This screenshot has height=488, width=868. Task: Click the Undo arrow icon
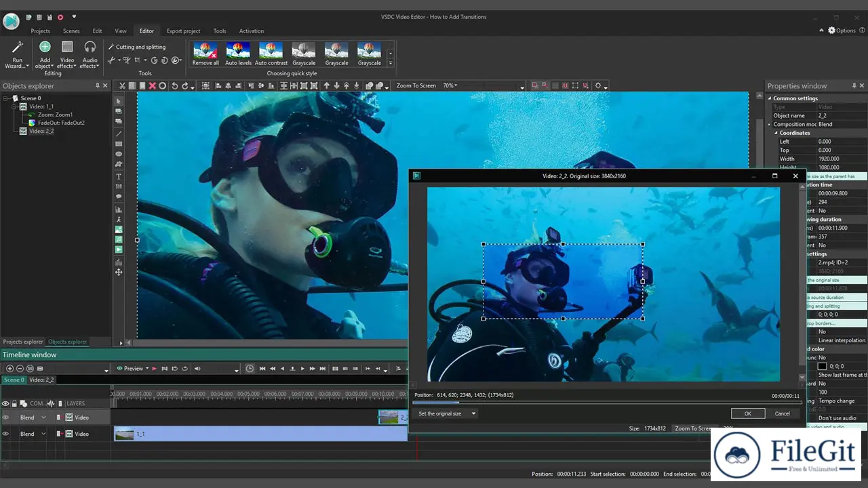(174, 86)
